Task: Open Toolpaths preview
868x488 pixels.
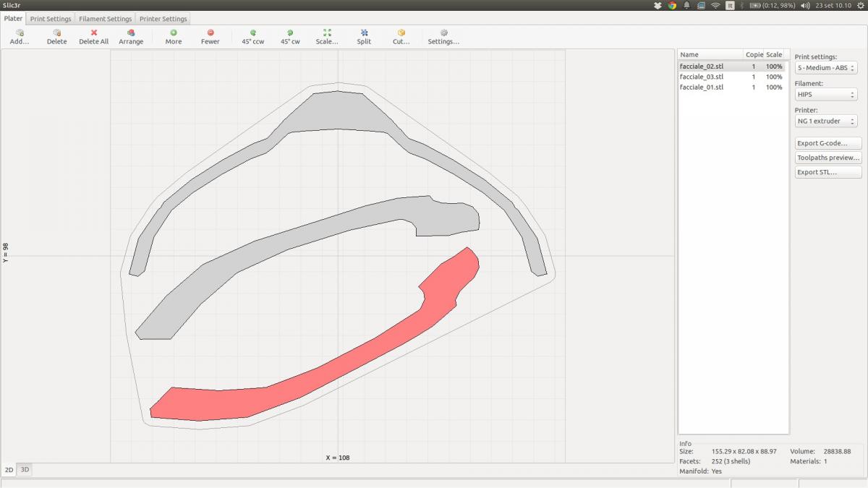Action: (827, 158)
